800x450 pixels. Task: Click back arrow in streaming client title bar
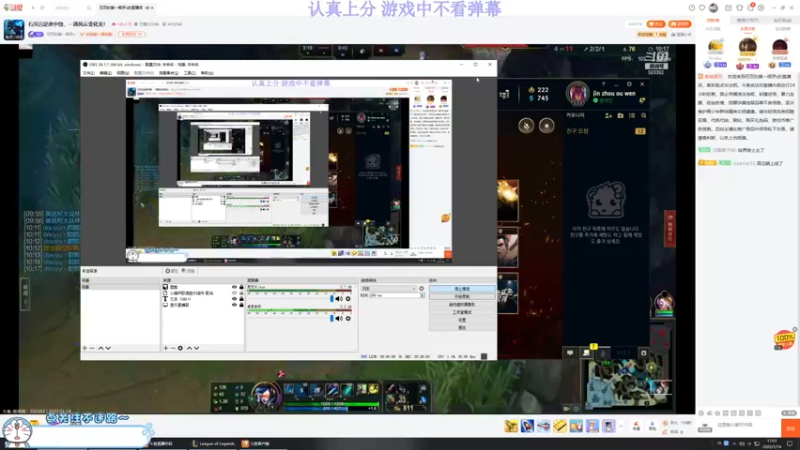33,8
